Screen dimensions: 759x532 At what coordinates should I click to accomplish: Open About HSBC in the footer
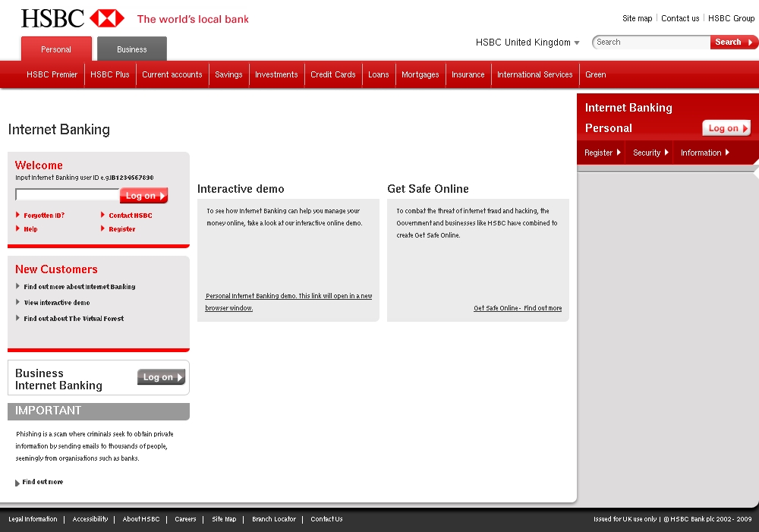[x=141, y=519]
